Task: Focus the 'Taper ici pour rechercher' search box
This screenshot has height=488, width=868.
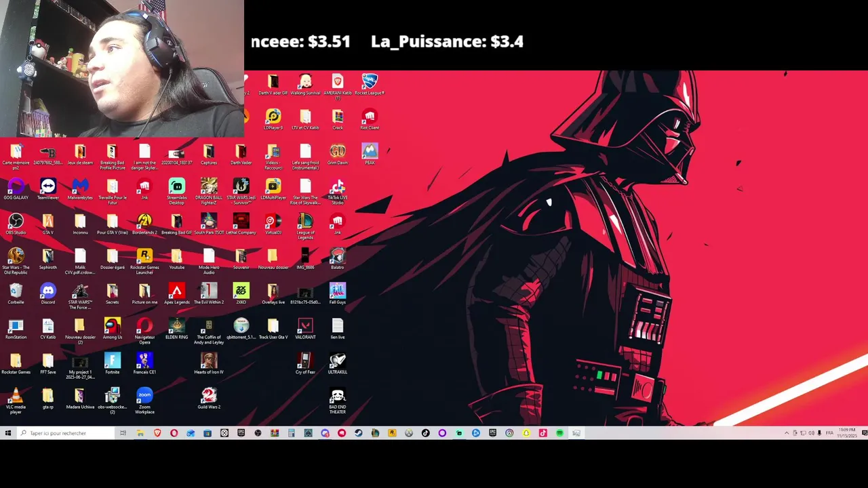Action: (65, 433)
